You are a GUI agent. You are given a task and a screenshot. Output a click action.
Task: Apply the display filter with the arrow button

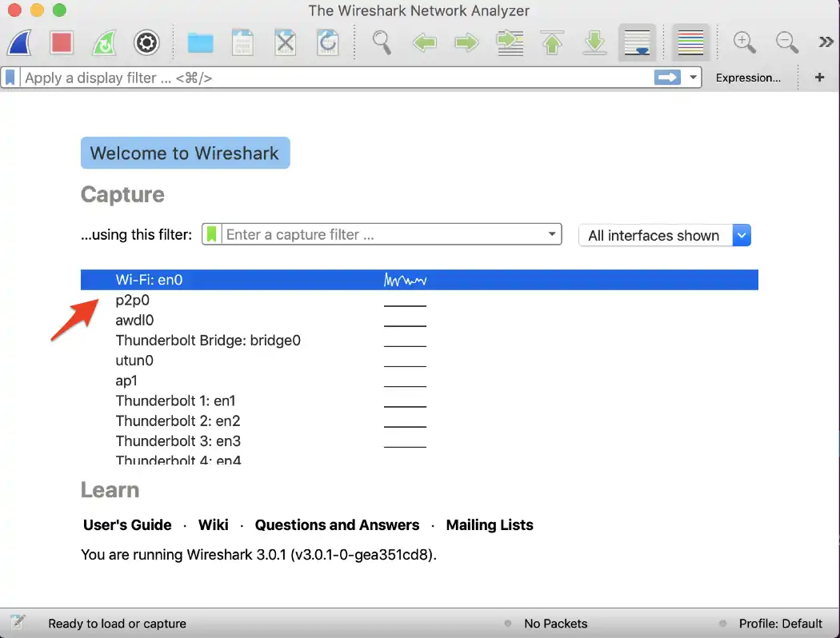click(667, 78)
